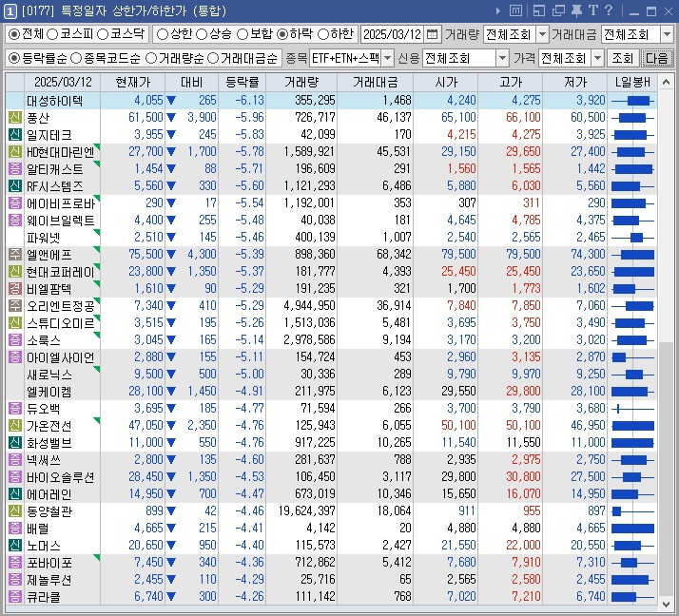
Task: Click 새로닉스 stock name
Action: click(48, 374)
